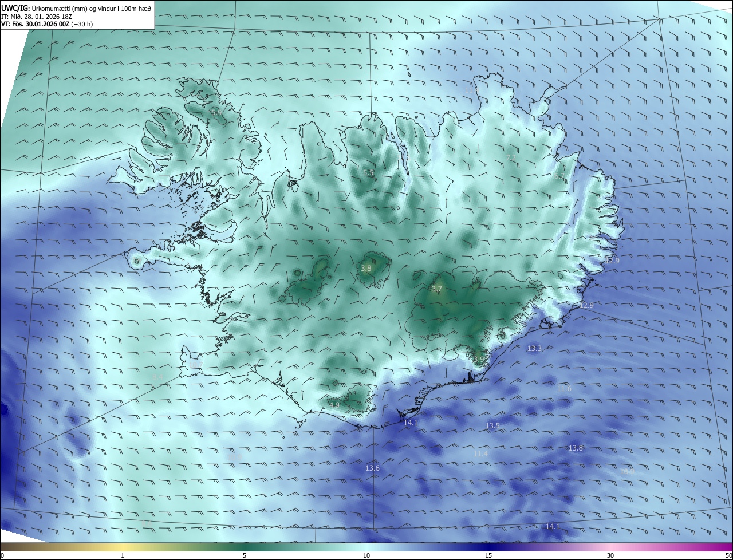Select the 5.5 precipitable water label
733x560 pixels.
(369, 172)
